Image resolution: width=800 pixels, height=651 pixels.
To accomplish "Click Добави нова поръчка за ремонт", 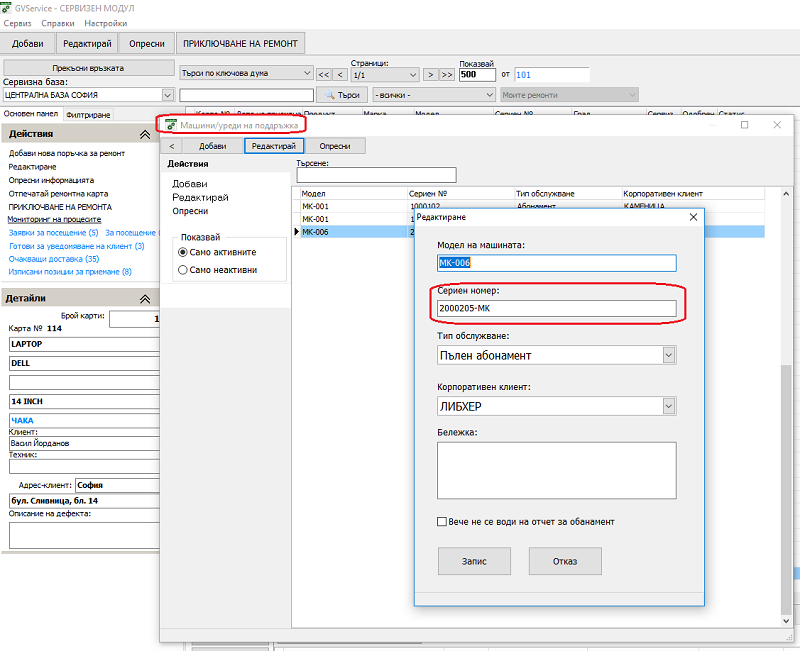I will point(67,153).
